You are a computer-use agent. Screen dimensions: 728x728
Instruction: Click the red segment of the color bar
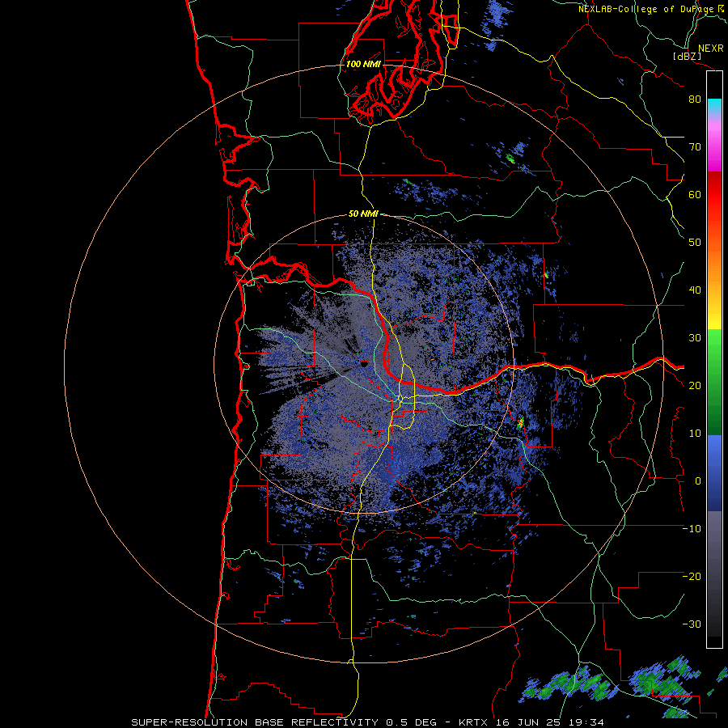[714, 194]
